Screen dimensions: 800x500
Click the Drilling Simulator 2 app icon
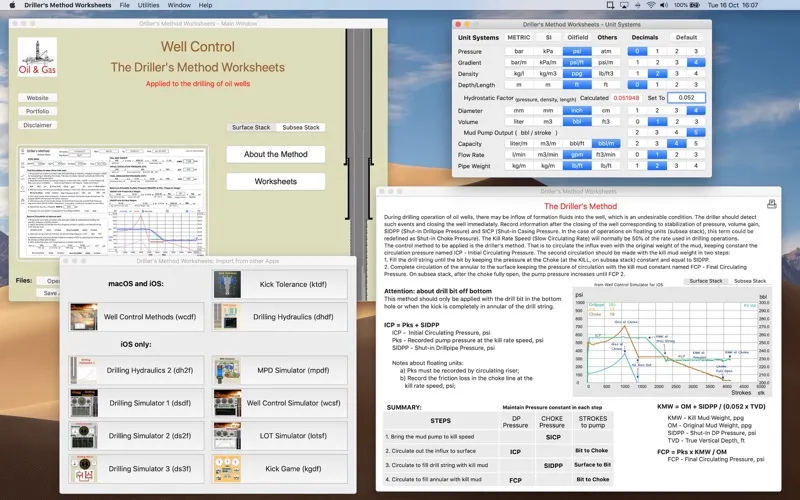(x=84, y=436)
